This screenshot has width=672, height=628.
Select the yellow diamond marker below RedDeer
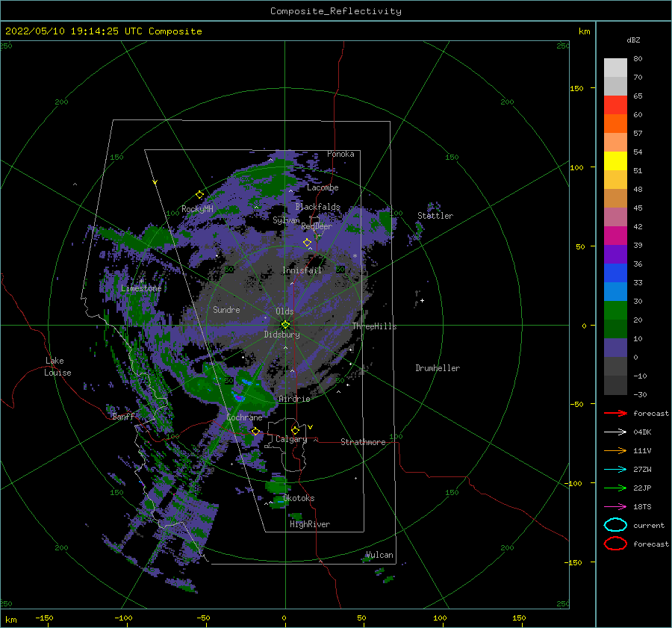coord(307,243)
